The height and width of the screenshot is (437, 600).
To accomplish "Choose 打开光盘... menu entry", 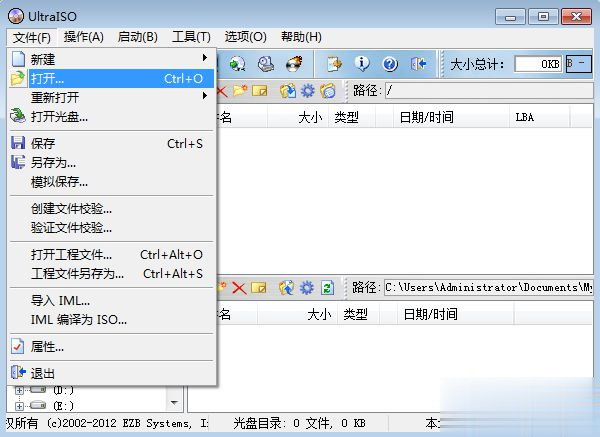I will click(111, 116).
